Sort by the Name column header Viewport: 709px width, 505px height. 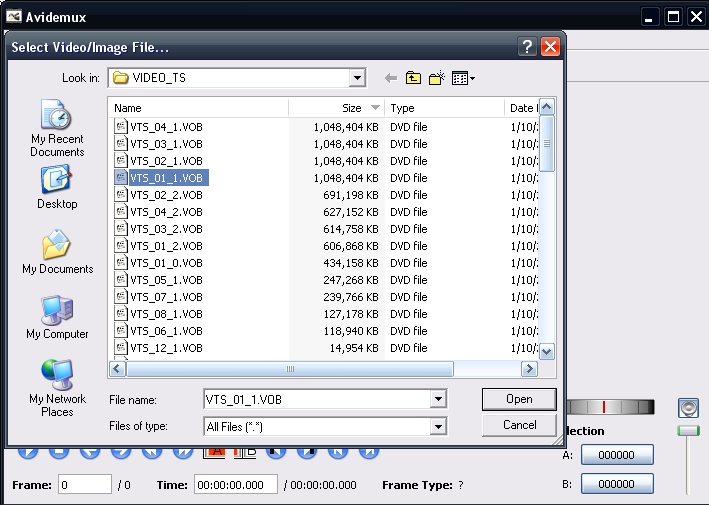click(x=198, y=108)
